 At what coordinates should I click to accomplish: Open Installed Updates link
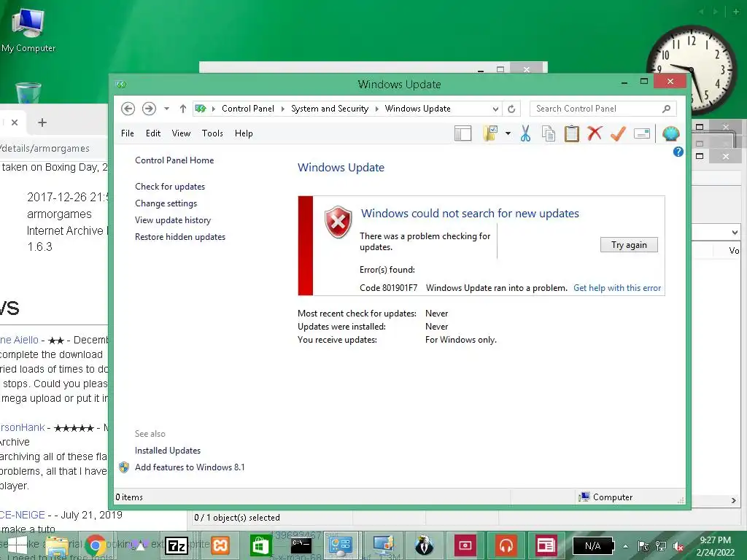coord(168,451)
